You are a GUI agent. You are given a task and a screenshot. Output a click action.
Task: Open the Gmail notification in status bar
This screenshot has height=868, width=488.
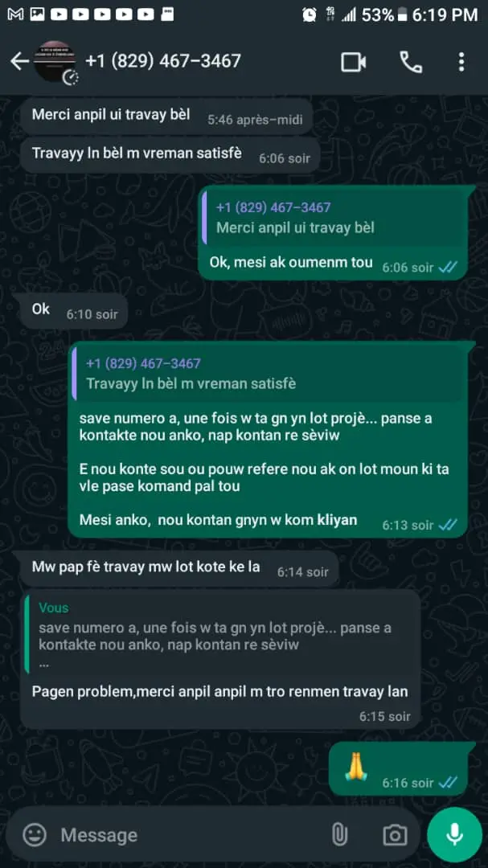[x=15, y=15]
